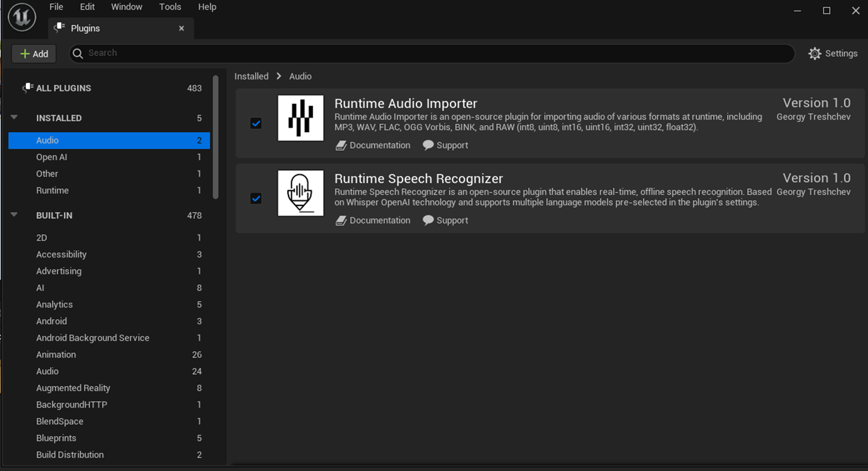Click the Runtime Speech Recognizer microphone icon

300,193
